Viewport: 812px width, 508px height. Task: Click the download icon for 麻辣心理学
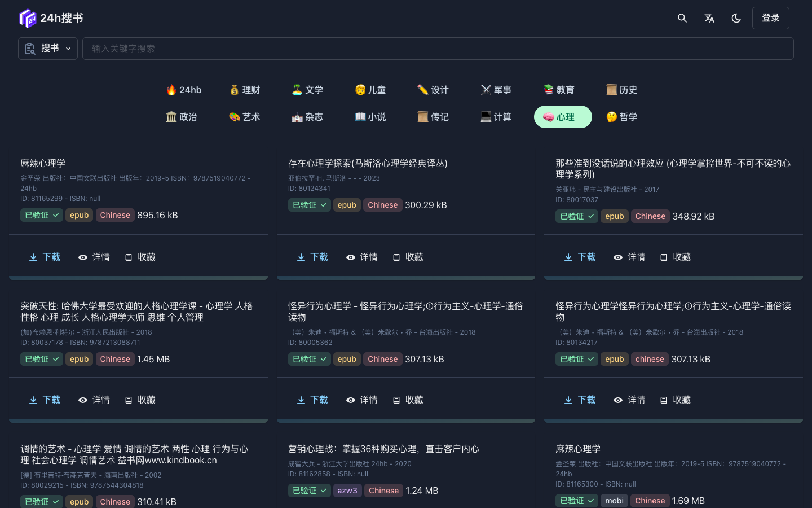pos(33,257)
